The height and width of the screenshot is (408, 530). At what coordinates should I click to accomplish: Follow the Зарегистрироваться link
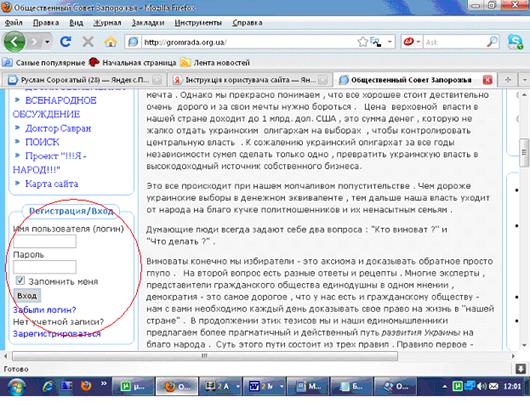56,334
